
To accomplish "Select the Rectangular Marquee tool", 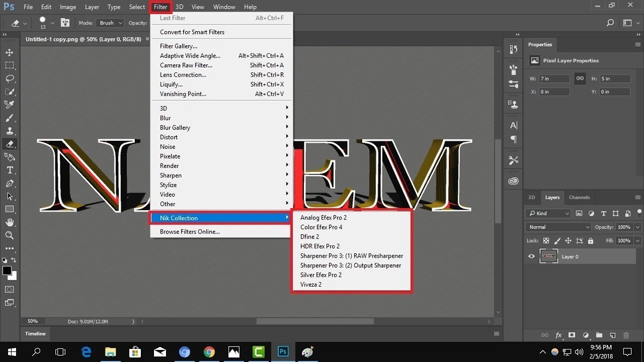I will pyautogui.click(x=10, y=65).
